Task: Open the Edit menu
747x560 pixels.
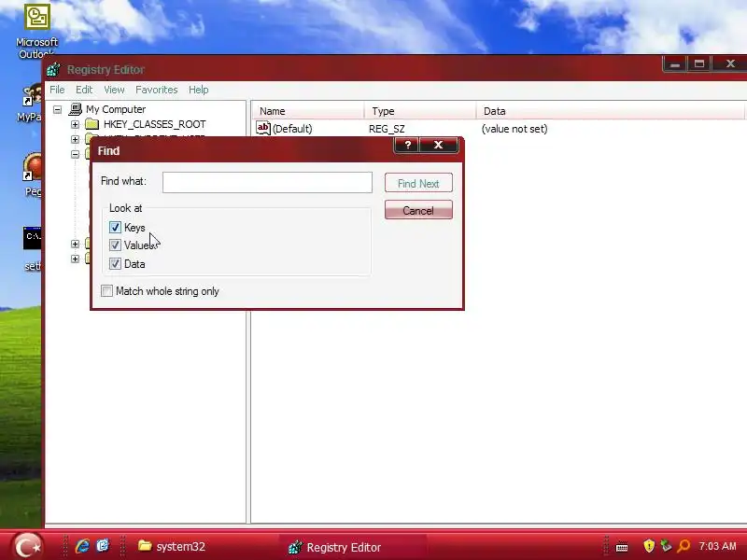Action: 84,90
